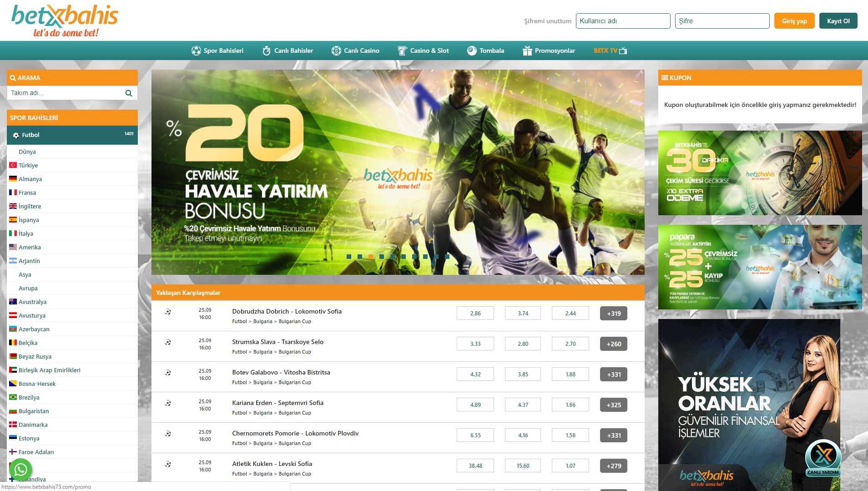The height and width of the screenshot is (491, 868).
Task: Click the Brezilya flag in sidebar
Action: 13,397
